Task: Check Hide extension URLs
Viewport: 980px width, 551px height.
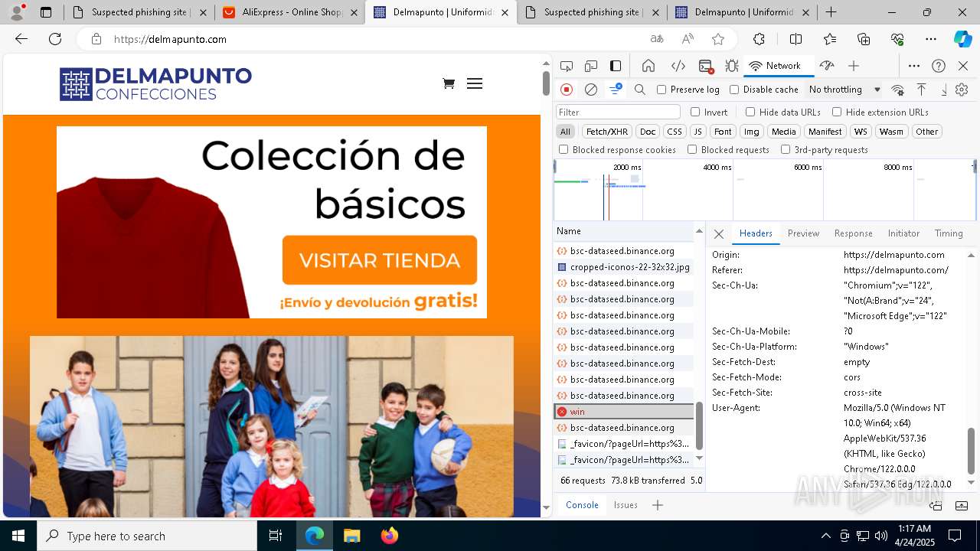Action: point(837,112)
